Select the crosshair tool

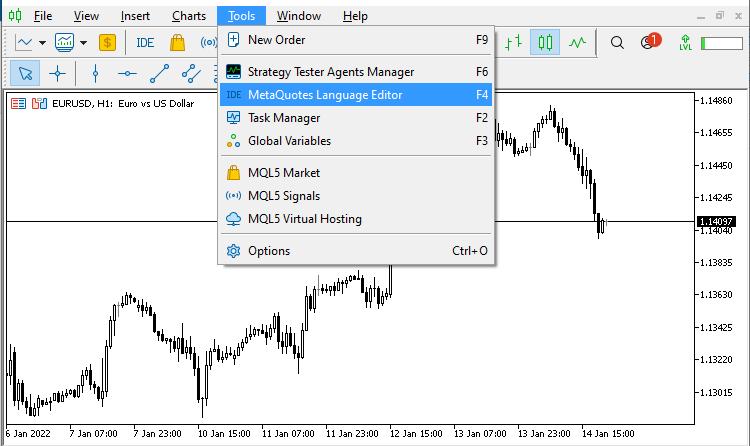[57, 72]
